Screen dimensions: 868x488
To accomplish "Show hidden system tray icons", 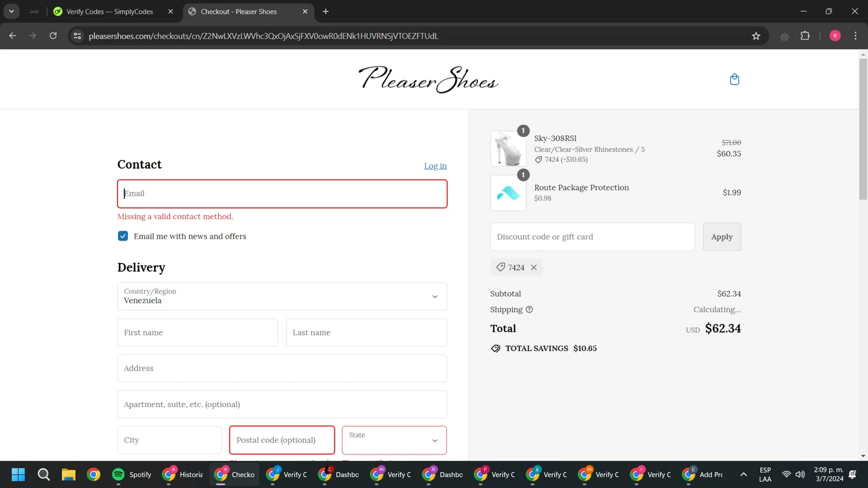I will click(x=744, y=475).
